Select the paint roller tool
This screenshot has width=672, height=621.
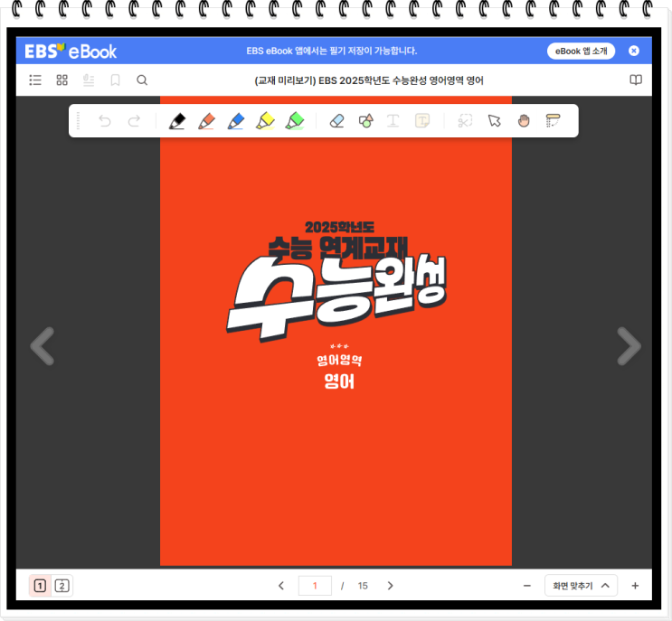[553, 121]
